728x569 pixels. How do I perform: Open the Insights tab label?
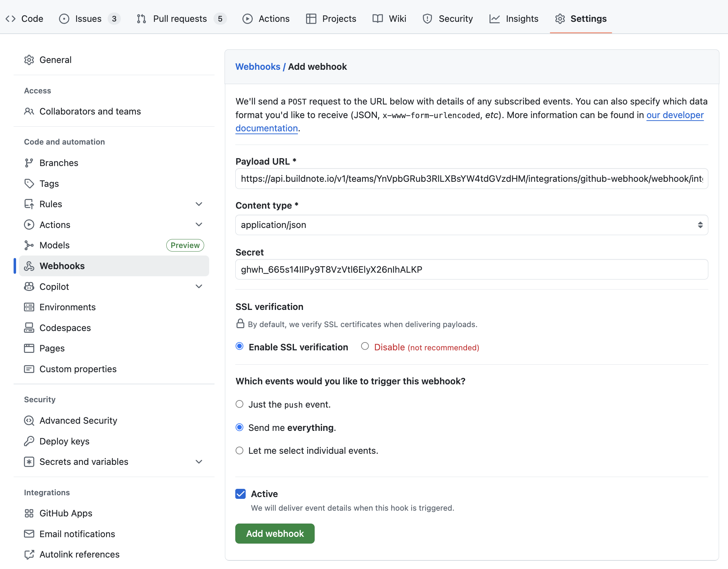522,19
